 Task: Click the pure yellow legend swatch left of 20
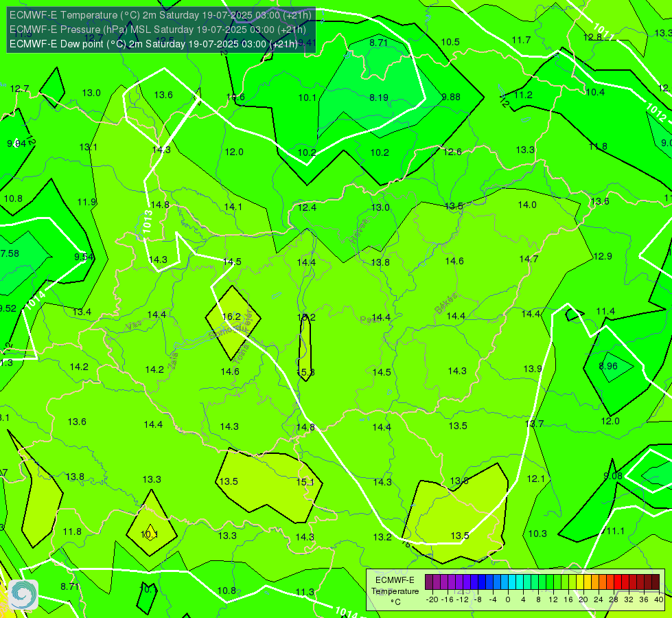coord(580,582)
